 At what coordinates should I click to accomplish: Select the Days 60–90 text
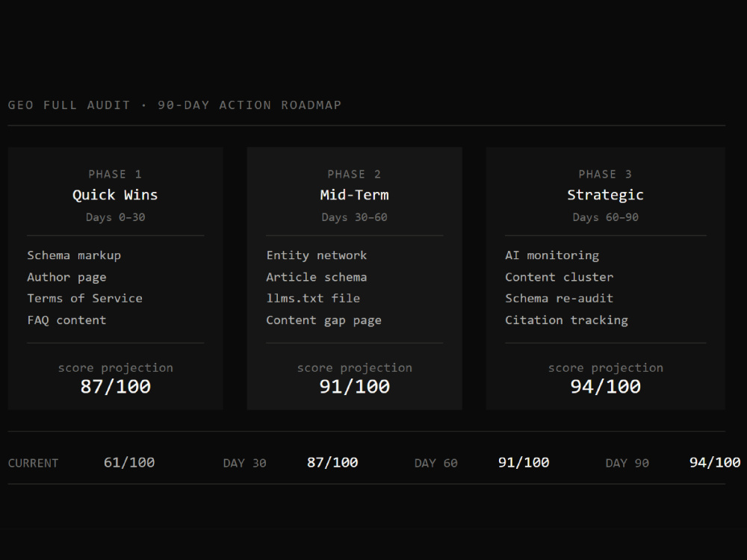(x=606, y=217)
